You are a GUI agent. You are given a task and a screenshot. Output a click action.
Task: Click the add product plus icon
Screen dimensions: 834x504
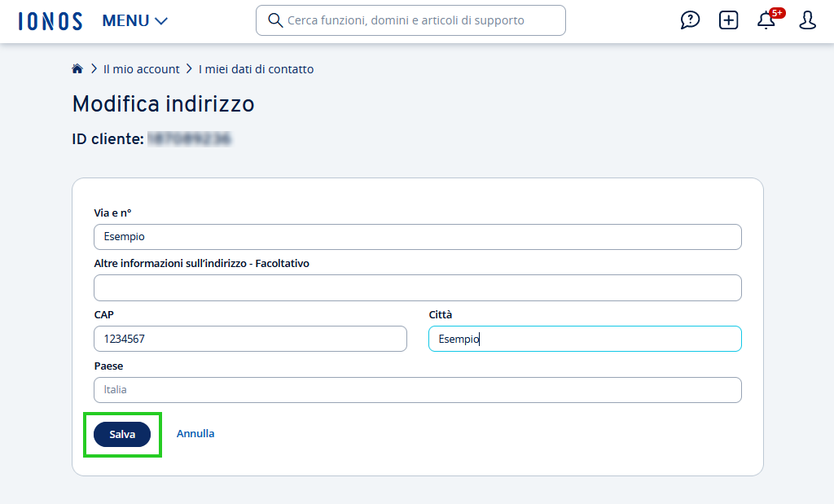728,20
